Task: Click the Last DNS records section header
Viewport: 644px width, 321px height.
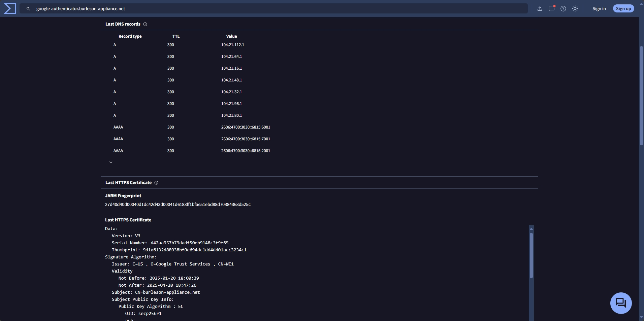Action: click(x=123, y=24)
